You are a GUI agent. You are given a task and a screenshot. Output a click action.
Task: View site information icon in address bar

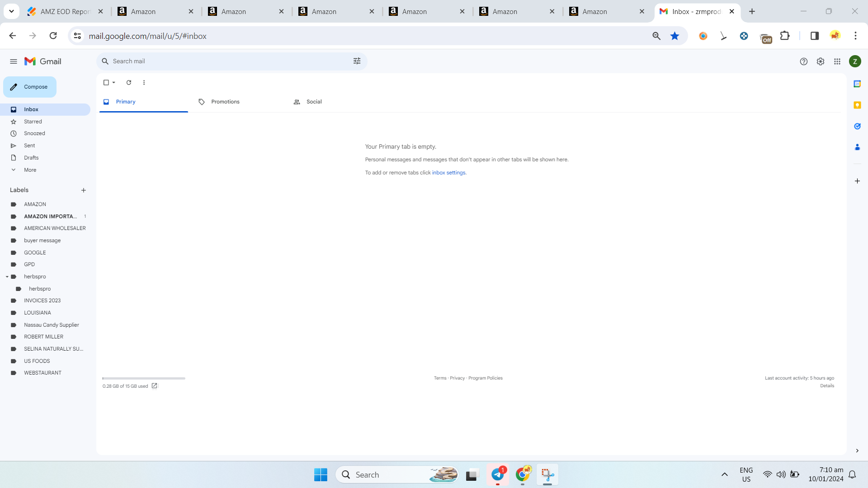tap(78, 36)
